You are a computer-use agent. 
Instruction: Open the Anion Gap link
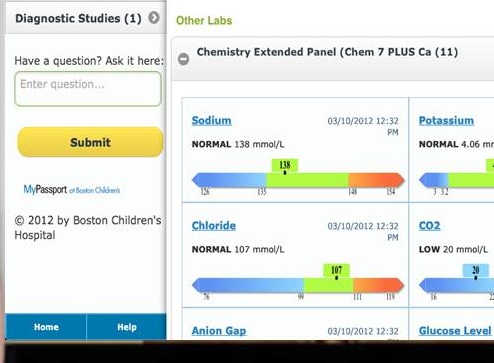[219, 331]
